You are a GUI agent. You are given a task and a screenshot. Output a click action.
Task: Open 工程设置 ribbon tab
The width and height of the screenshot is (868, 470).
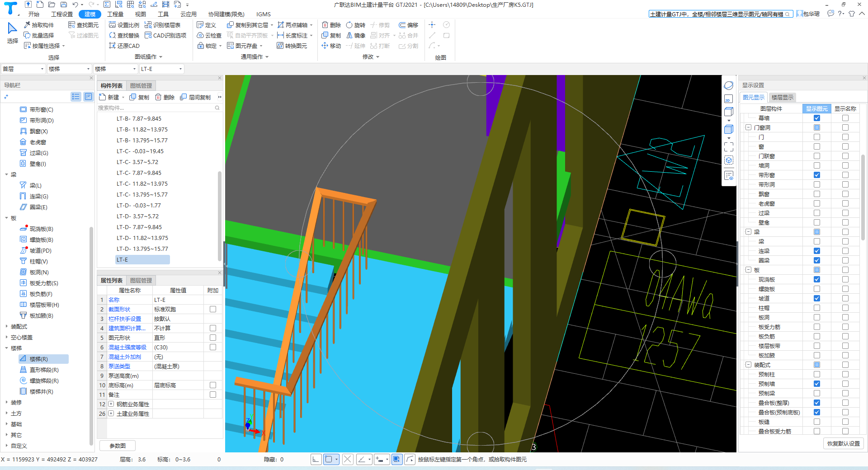click(x=62, y=14)
